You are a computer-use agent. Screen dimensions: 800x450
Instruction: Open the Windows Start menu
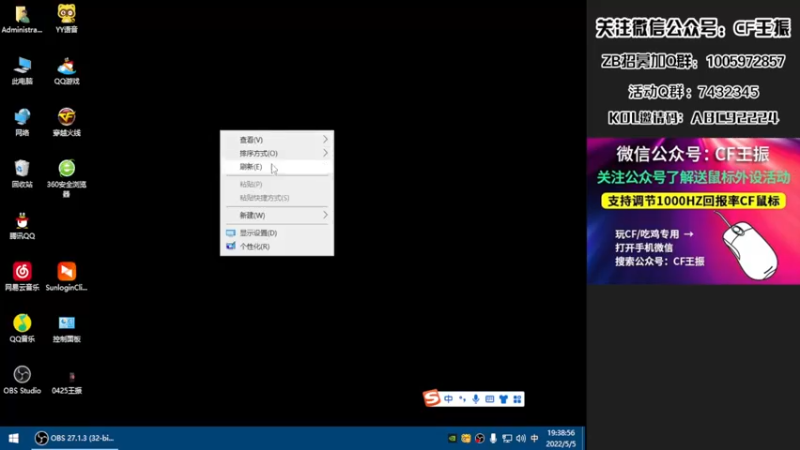tap(14, 438)
